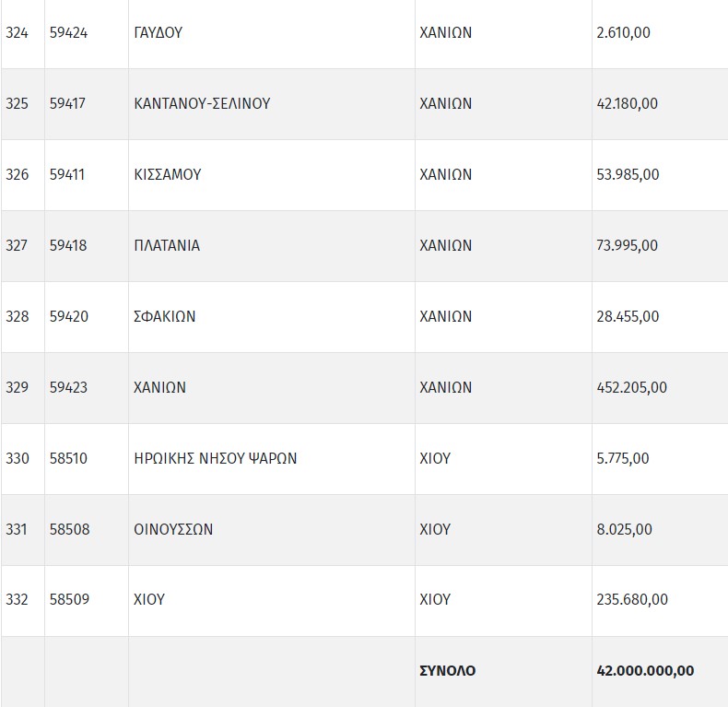
Task: Click code 59423 in the table
Action: click(x=68, y=388)
